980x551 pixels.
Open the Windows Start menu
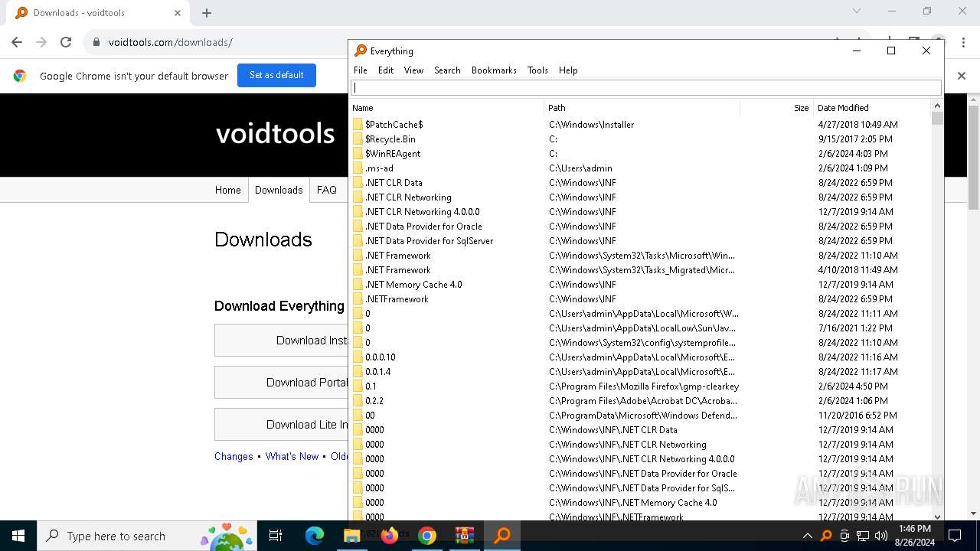[x=18, y=536]
